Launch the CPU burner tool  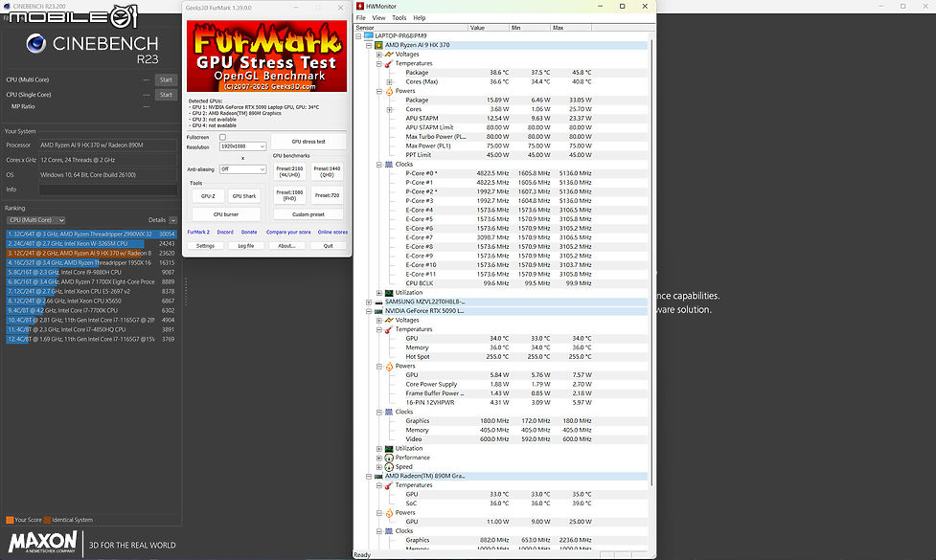[226, 214]
